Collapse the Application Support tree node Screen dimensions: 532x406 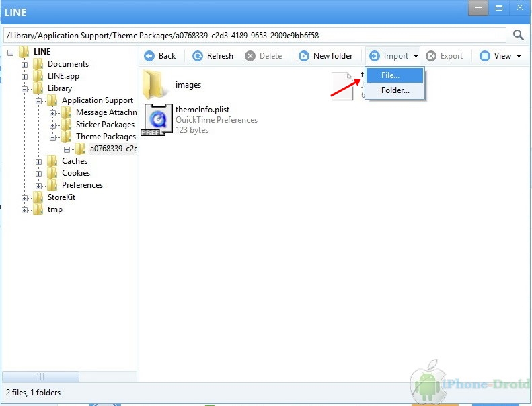(x=39, y=101)
